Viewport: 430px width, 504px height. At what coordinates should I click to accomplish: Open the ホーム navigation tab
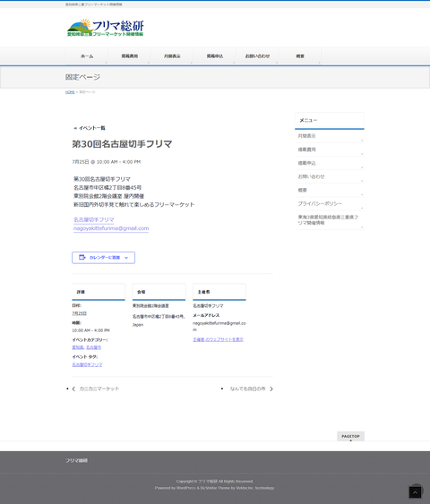(87, 56)
